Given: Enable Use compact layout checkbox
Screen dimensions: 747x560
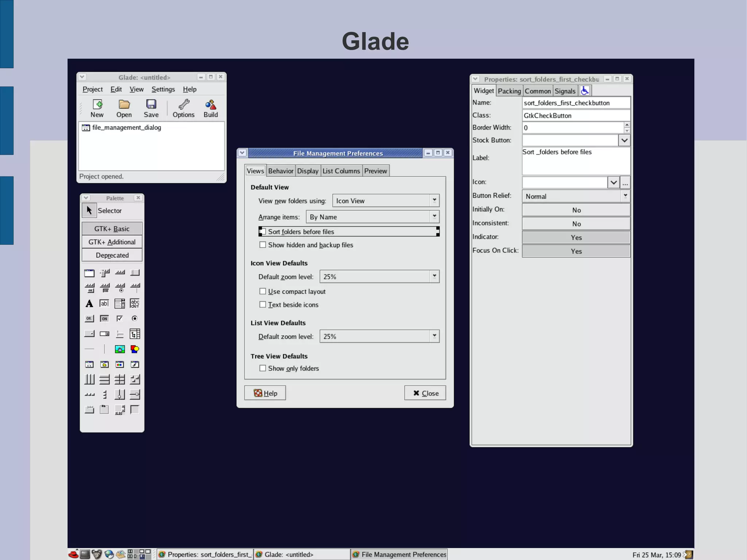Looking at the screenshot, I should click(263, 291).
